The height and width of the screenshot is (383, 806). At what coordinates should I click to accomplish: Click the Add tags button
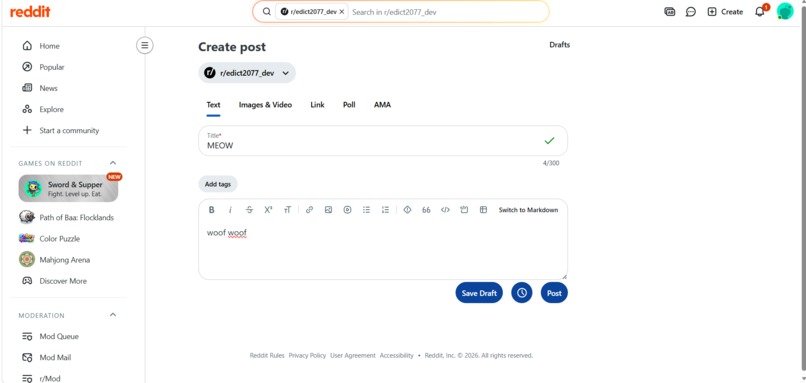click(218, 184)
